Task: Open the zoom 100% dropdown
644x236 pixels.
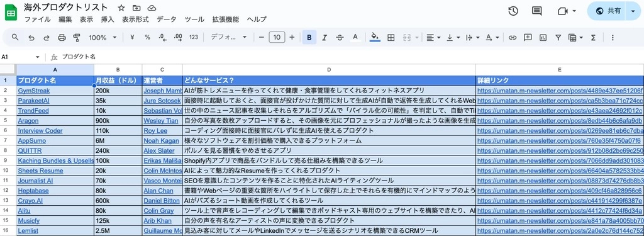Action: (103, 37)
